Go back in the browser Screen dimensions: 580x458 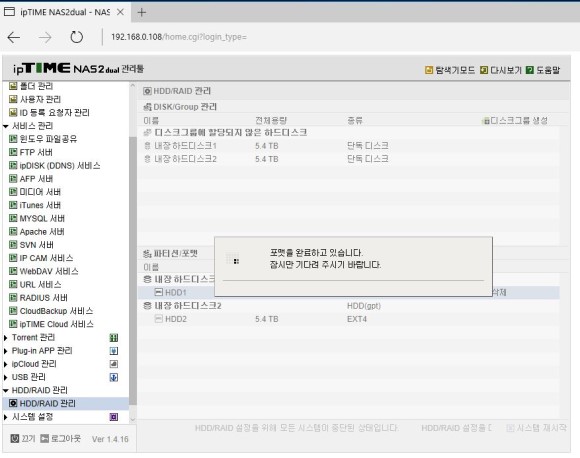pos(14,37)
